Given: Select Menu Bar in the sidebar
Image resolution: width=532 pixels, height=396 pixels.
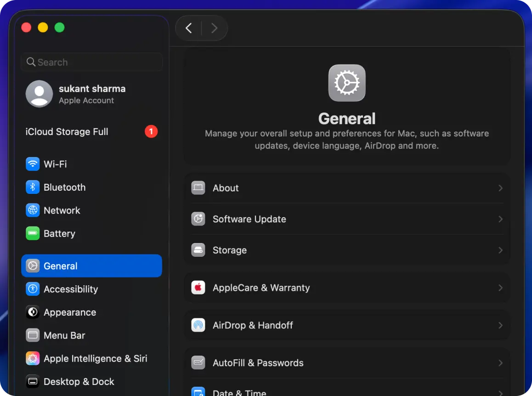Looking at the screenshot, I should point(91,335).
